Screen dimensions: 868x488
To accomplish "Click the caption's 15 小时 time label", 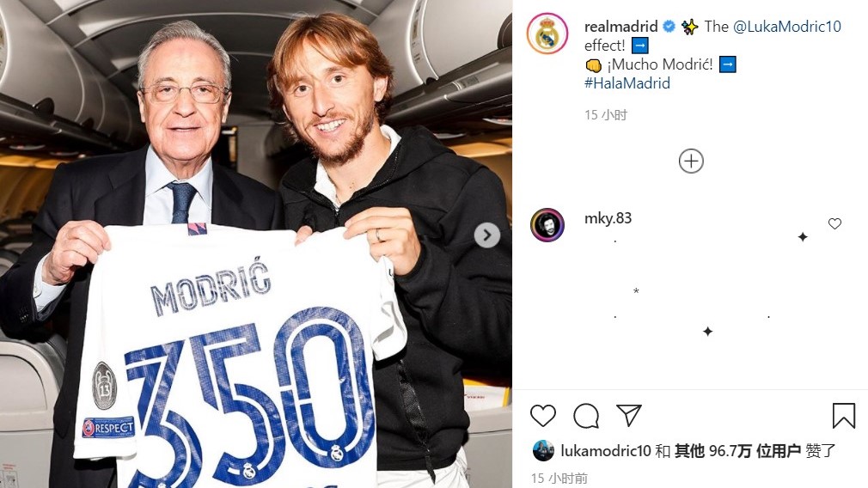I will click(x=606, y=115).
